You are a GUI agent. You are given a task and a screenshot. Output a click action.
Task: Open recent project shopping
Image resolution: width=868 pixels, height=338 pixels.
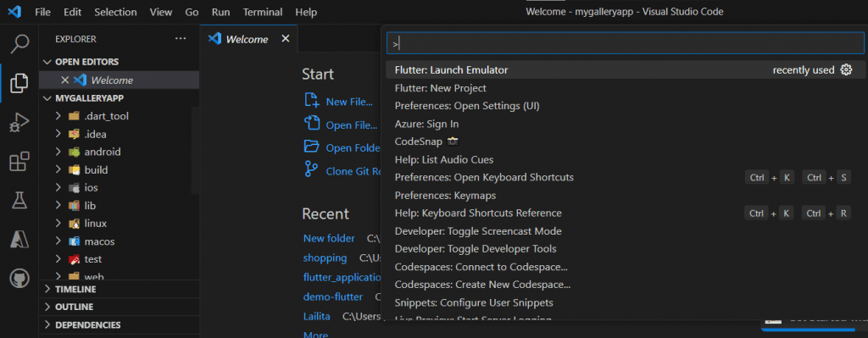point(325,258)
